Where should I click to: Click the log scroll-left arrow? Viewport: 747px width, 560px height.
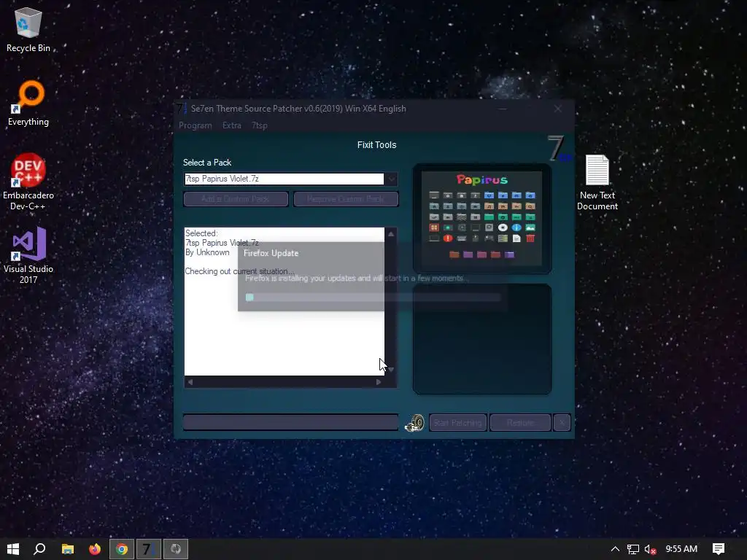click(x=190, y=382)
